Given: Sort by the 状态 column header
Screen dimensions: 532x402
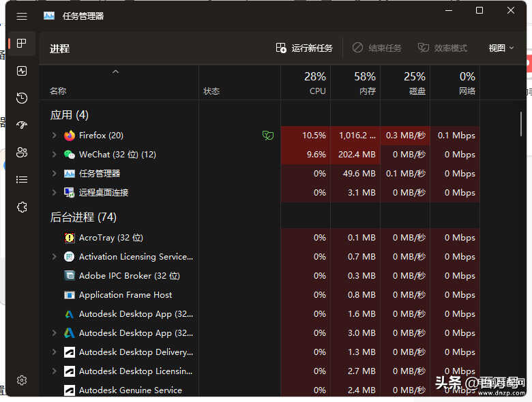Looking at the screenshot, I should [x=239, y=82].
